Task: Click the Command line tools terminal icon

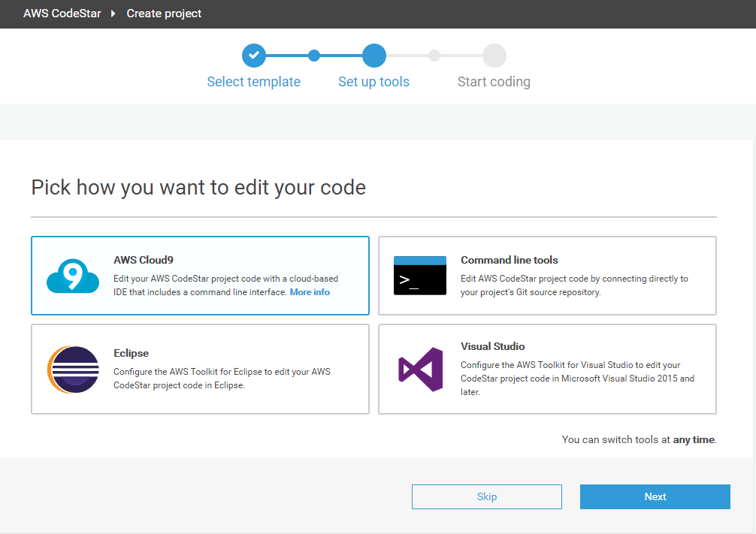Action: point(419,276)
